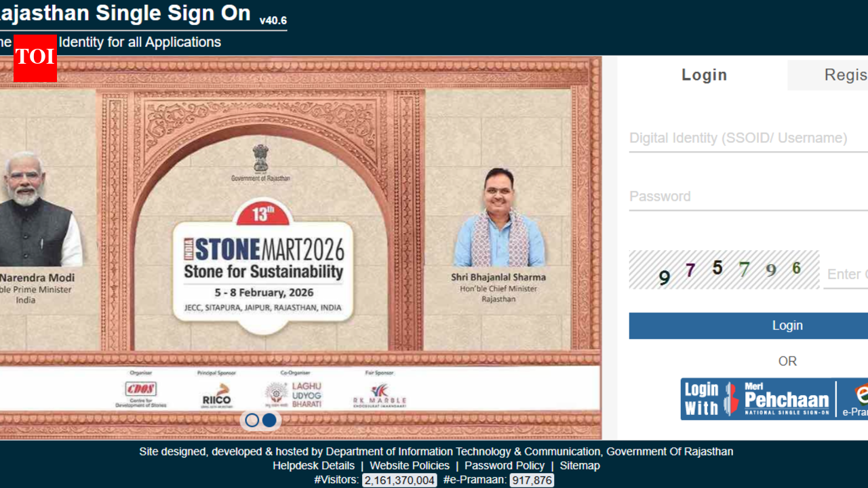Focus the Password field
This screenshot has width=868, height=488.
point(749,197)
